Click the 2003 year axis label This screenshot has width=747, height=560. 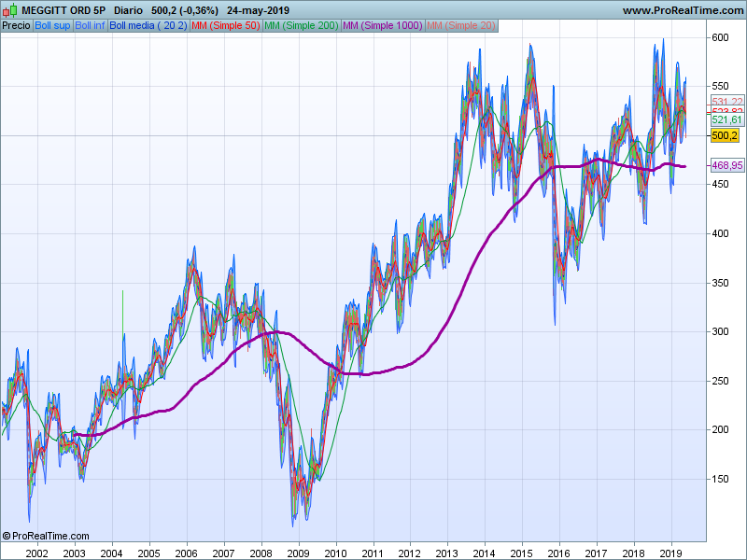tap(75, 553)
